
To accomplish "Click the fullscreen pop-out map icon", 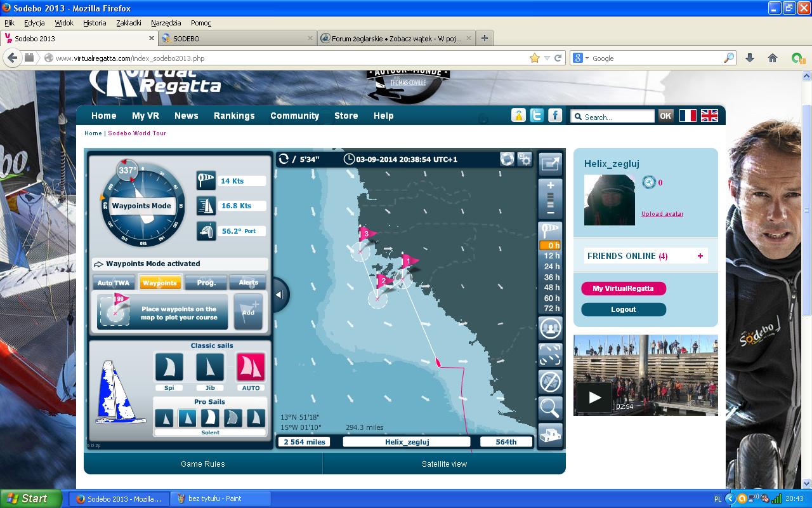I will coord(550,164).
